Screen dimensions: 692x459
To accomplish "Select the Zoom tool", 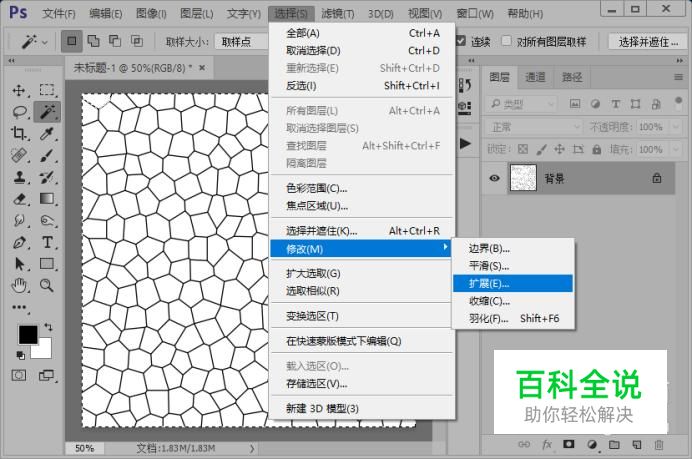I will (x=46, y=286).
